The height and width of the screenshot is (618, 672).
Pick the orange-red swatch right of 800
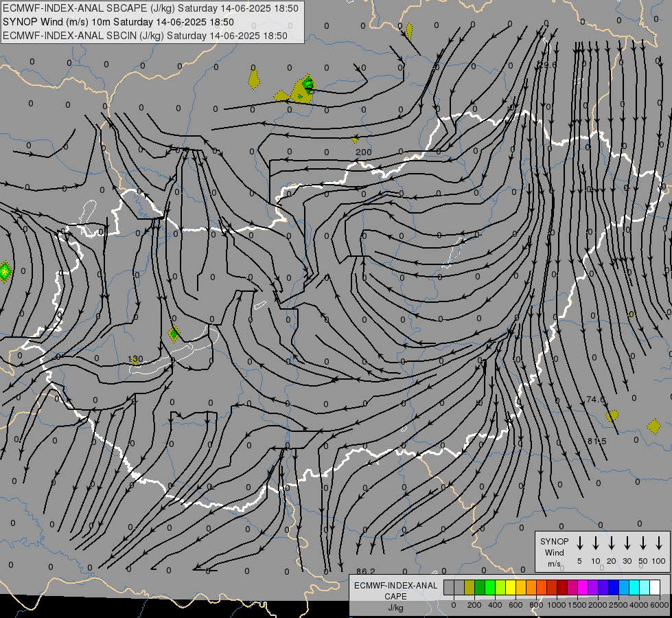(542, 587)
